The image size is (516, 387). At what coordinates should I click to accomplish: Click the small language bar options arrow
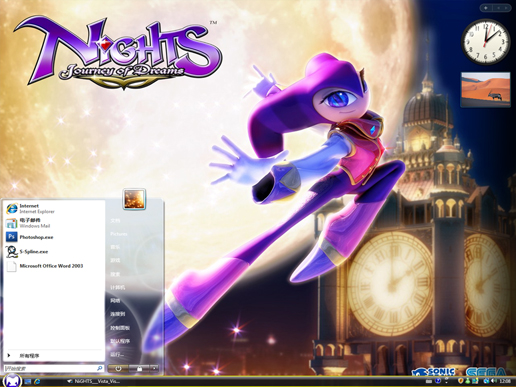pos(446,382)
